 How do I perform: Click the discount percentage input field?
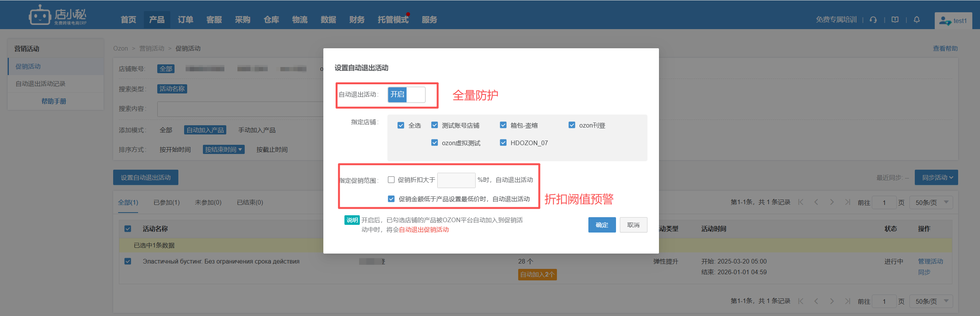point(456,180)
